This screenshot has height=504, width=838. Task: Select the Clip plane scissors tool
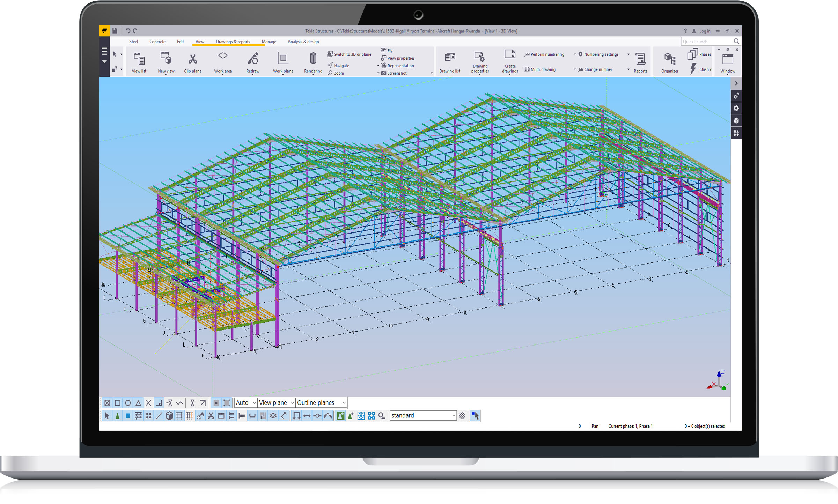193,59
